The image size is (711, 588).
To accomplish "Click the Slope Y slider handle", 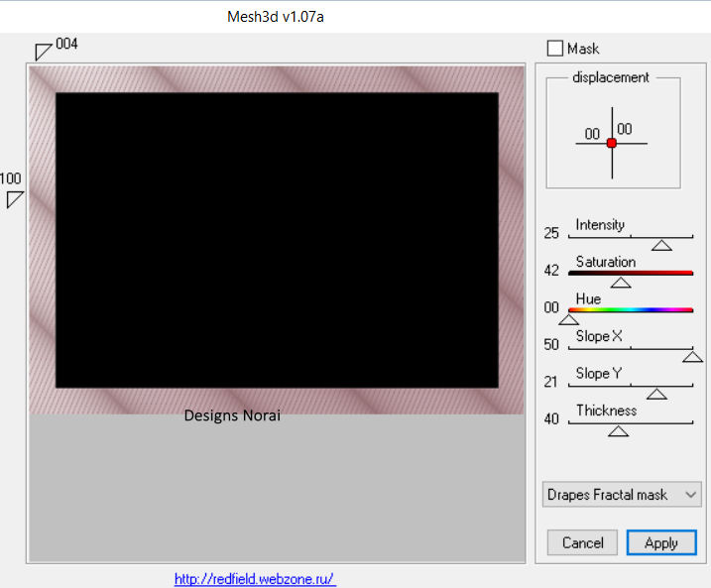I will (656, 394).
